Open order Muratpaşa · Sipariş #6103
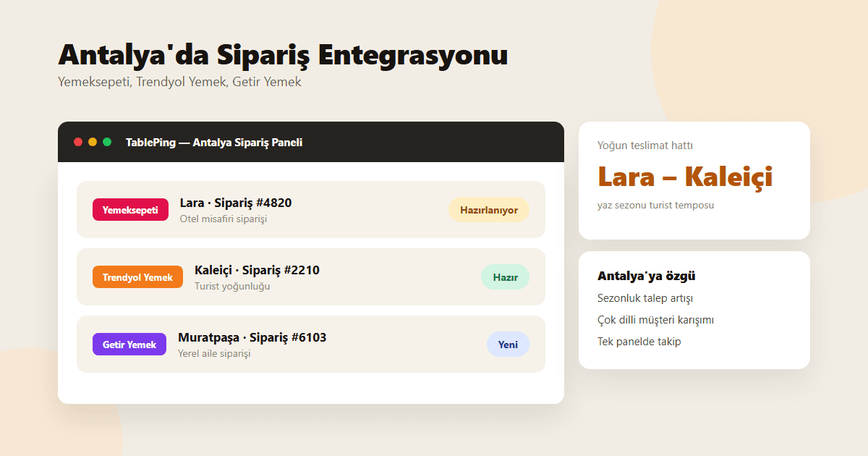868x456 pixels. click(x=311, y=345)
